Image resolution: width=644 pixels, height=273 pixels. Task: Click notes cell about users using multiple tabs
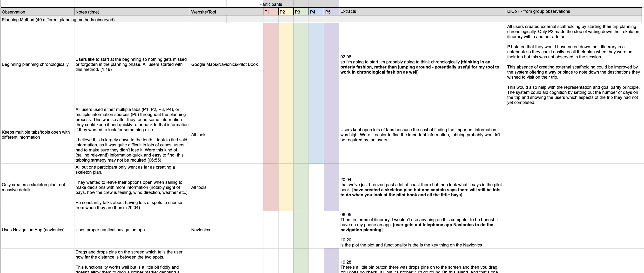click(132, 135)
